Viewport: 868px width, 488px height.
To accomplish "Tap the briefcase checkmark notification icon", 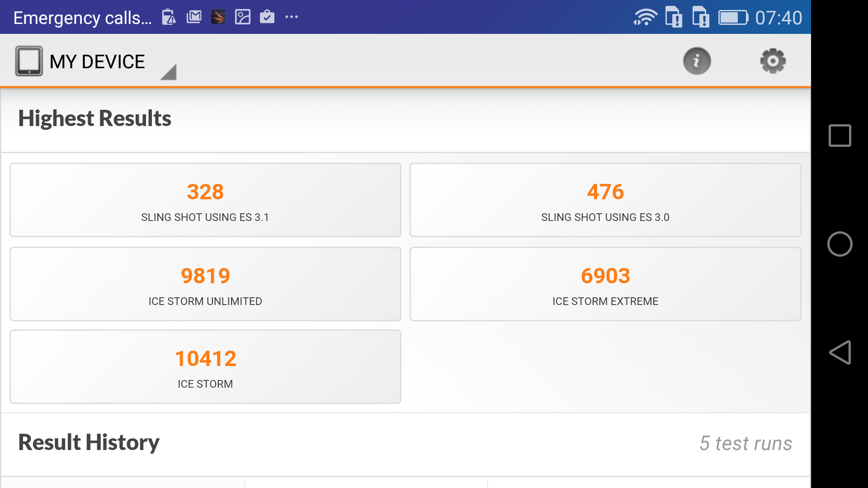I will (x=267, y=17).
